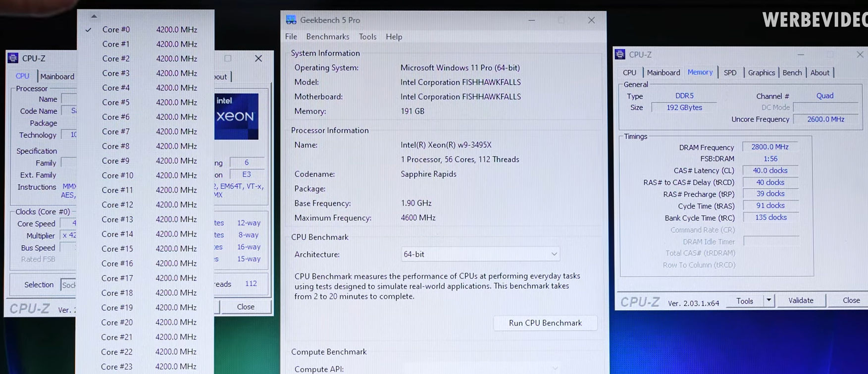Pick Core #20 from the clock list
The image size is (868, 374).
(x=146, y=322)
